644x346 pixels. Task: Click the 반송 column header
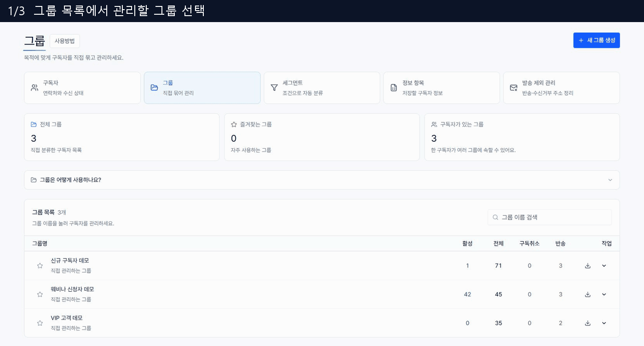point(560,243)
